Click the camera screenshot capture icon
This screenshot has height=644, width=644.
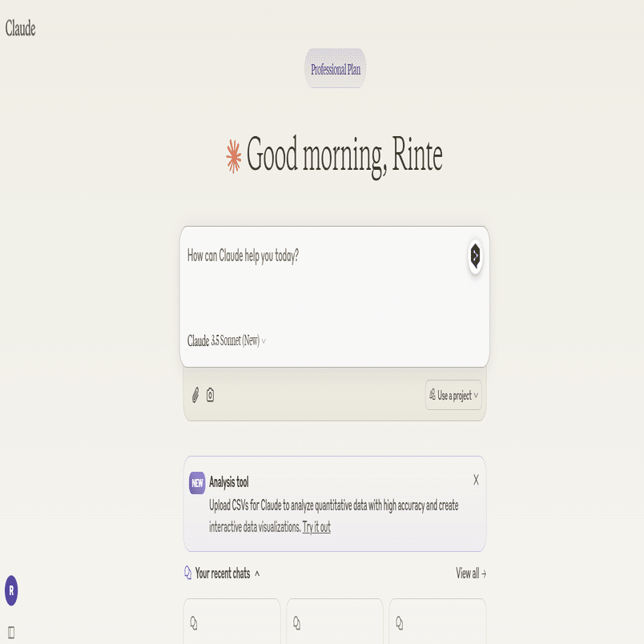click(x=210, y=395)
